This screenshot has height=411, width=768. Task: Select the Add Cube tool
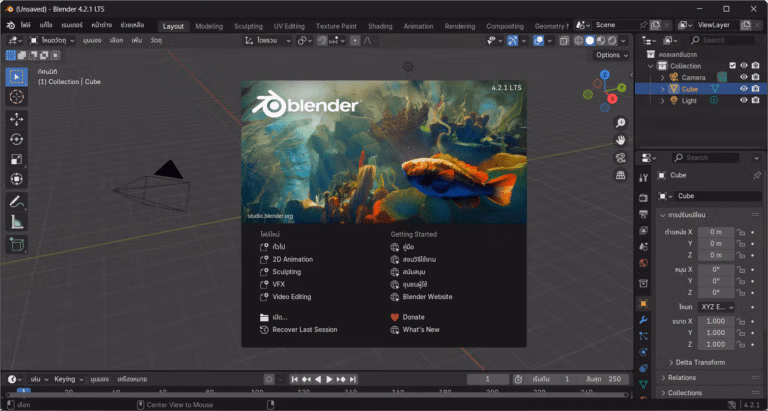coord(17,244)
